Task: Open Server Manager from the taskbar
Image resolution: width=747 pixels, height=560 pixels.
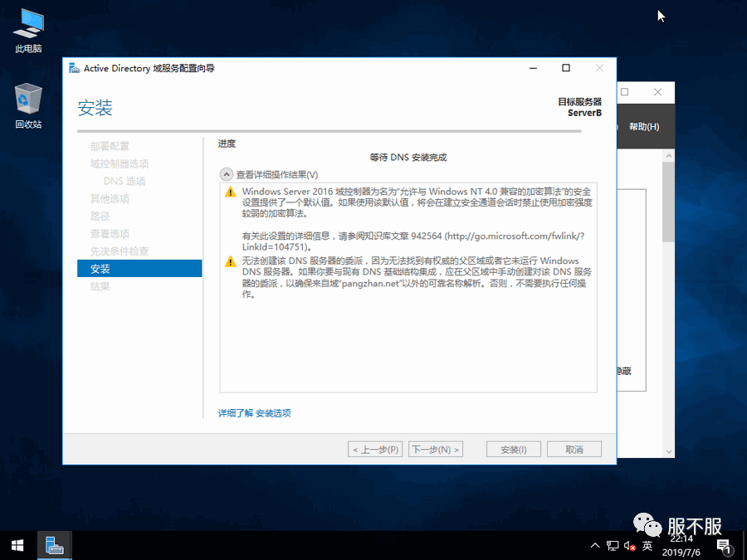Action: pos(54,546)
